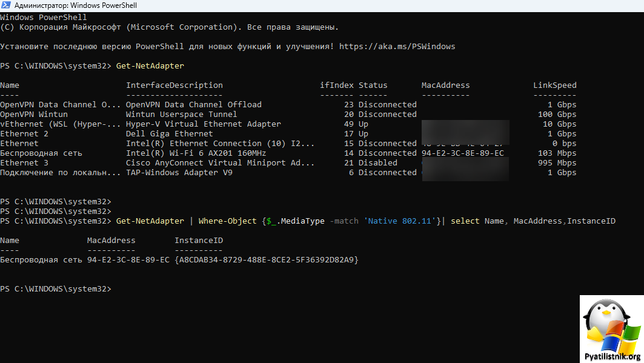The image size is (644, 363).
Task: Click the 'Windows PowerShell' banner line in the console
Action: pyautogui.click(x=44, y=18)
